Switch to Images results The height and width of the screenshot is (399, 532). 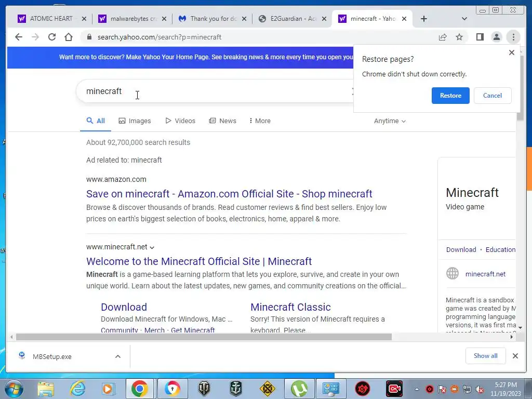tap(135, 121)
